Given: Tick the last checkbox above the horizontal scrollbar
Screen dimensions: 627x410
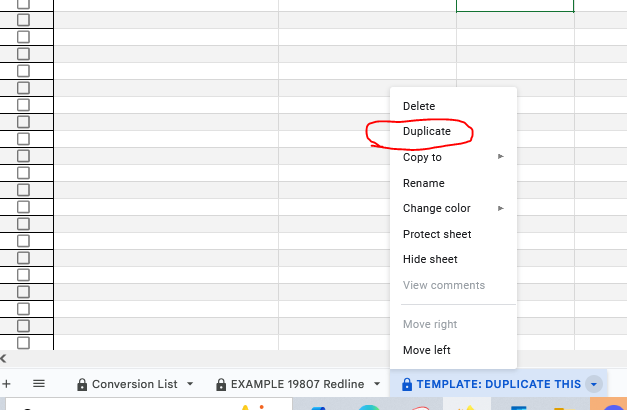Looking at the screenshot, I should [x=23, y=343].
